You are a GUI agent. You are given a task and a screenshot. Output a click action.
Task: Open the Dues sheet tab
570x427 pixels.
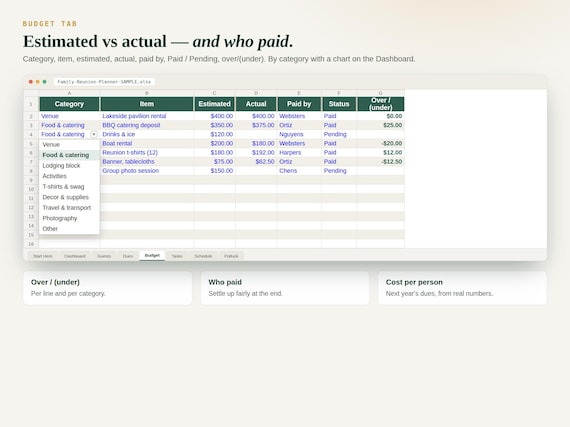[128, 256]
